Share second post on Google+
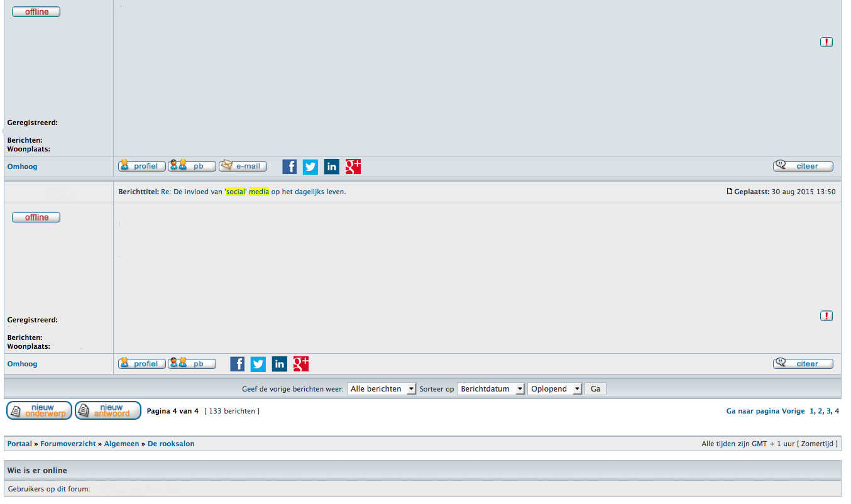Screen dimensions: 851x504 [x=301, y=364]
